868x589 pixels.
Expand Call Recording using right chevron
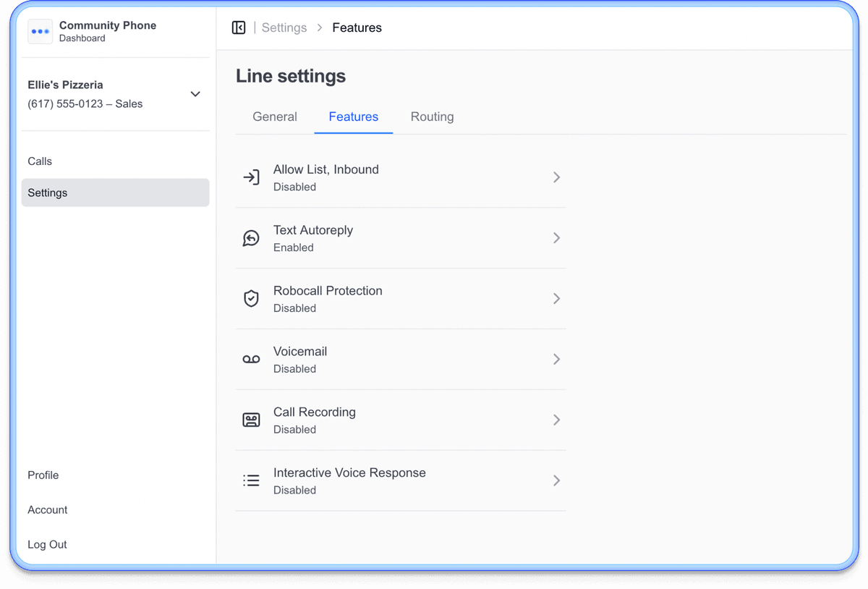click(556, 420)
